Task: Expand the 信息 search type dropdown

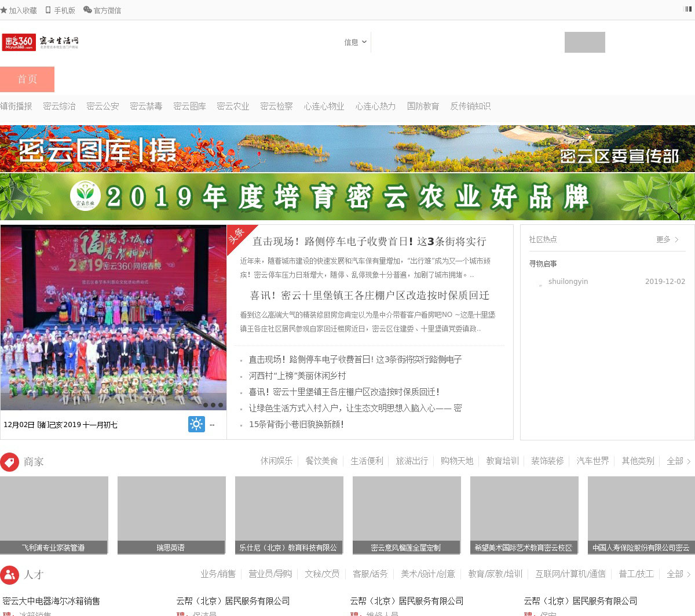Action: pyautogui.click(x=355, y=42)
